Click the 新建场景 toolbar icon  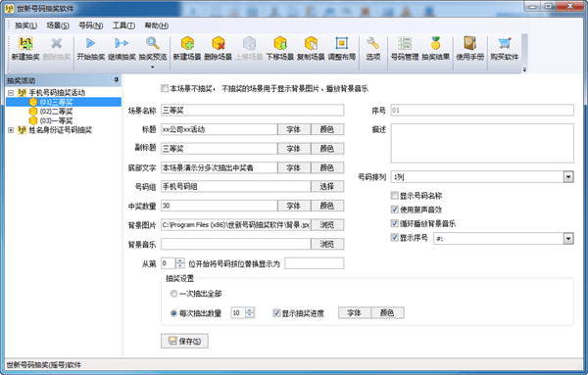187,43
